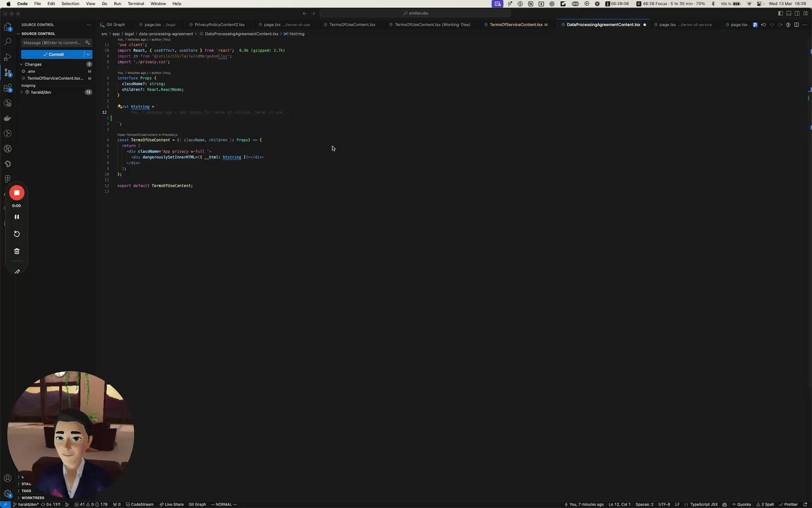812x508 pixels.
Task: Click the lightbulb code action icon
Action: click(x=119, y=107)
